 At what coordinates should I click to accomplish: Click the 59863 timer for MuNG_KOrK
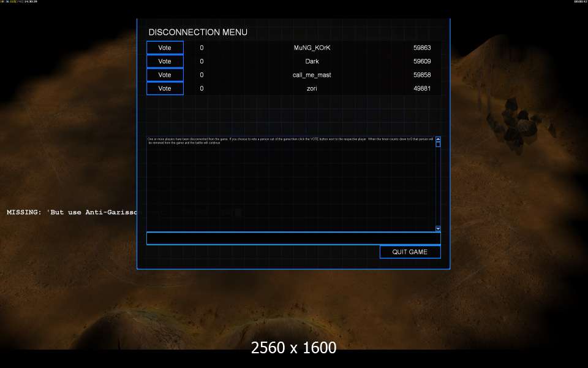tap(422, 48)
